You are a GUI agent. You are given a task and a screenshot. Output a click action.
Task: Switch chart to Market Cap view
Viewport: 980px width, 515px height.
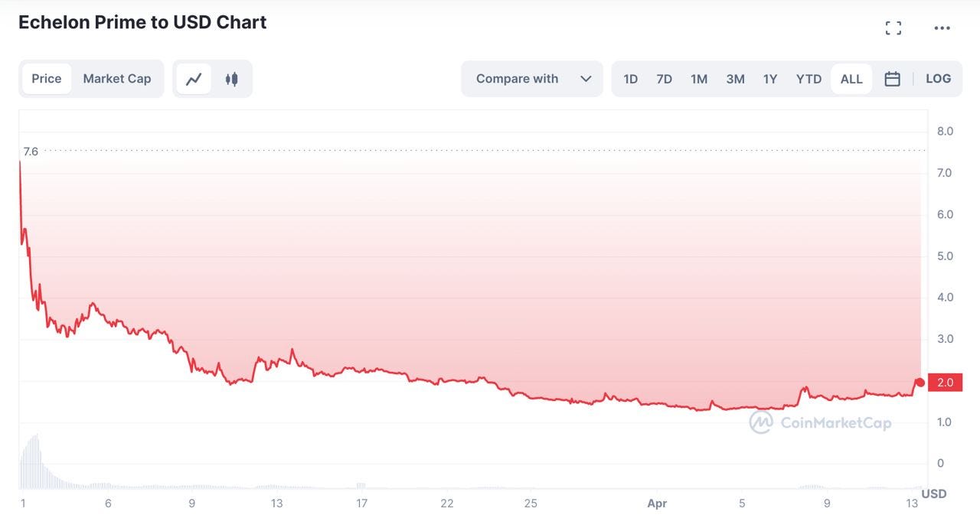(117, 78)
